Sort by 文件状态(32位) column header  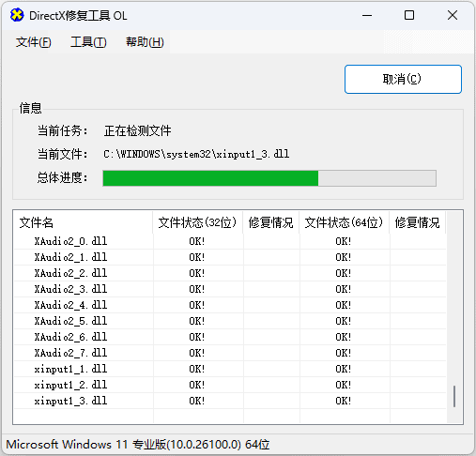point(198,222)
